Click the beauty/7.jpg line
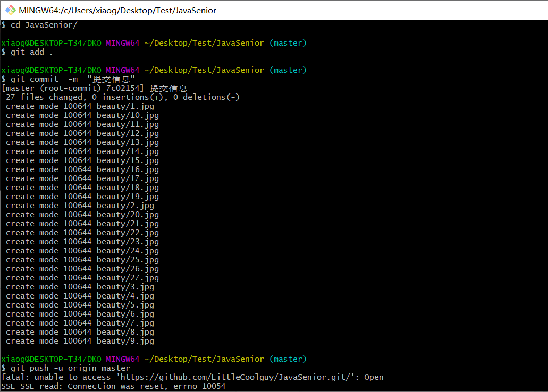 (80, 323)
